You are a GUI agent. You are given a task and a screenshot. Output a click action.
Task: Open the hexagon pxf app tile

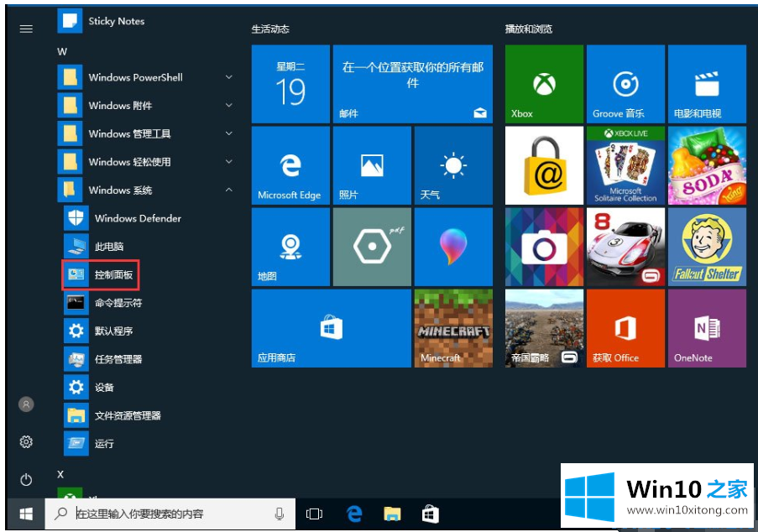pyautogui.click(x=372, y=247)
